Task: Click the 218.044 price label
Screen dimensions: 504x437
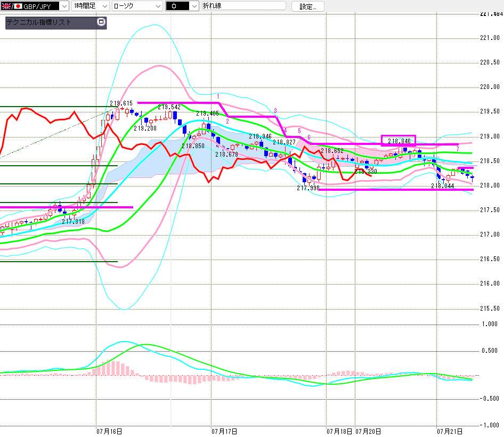Action: 443,186
